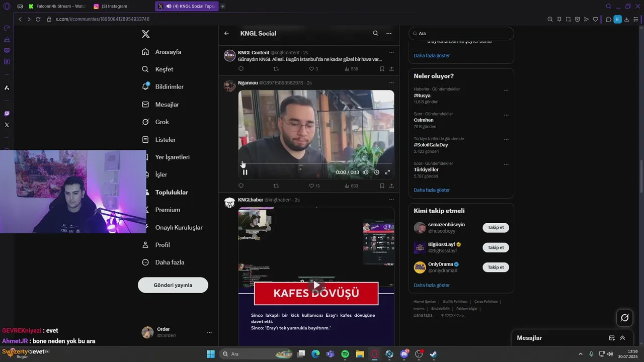Viewport: 644px width, 362px height.
Task: Open Keşfet in the X sidebar
Action: (157, 69)
